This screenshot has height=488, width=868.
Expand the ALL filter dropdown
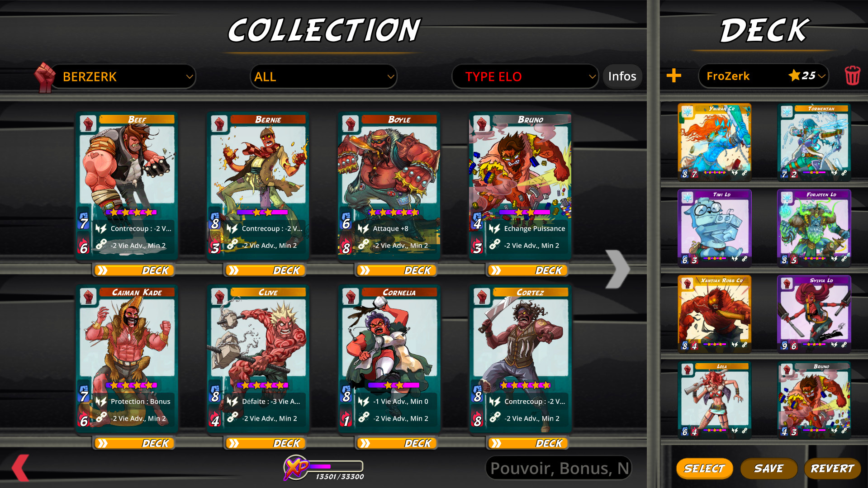click(323, 77)
